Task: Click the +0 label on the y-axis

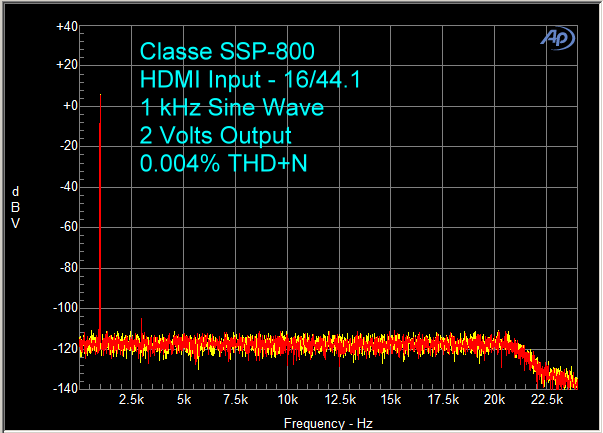Action: (x=69, y=105)
